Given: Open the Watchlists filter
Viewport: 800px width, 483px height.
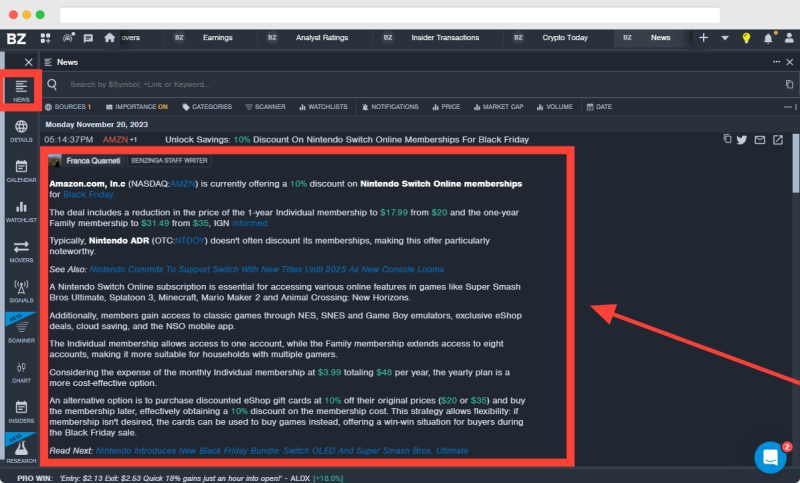Looking at the screenshot, I should point(323,107).
